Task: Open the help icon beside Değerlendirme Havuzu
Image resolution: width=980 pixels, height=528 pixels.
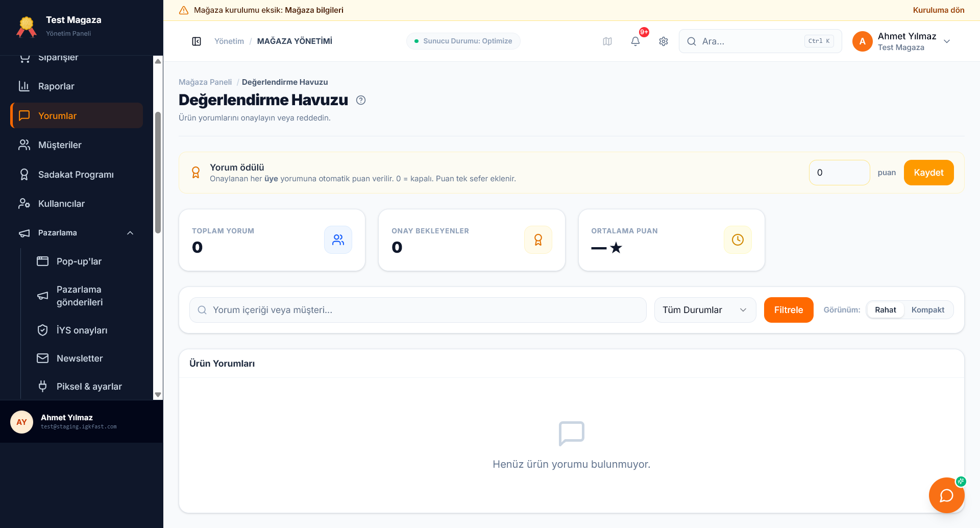Action: coord(361,100)
